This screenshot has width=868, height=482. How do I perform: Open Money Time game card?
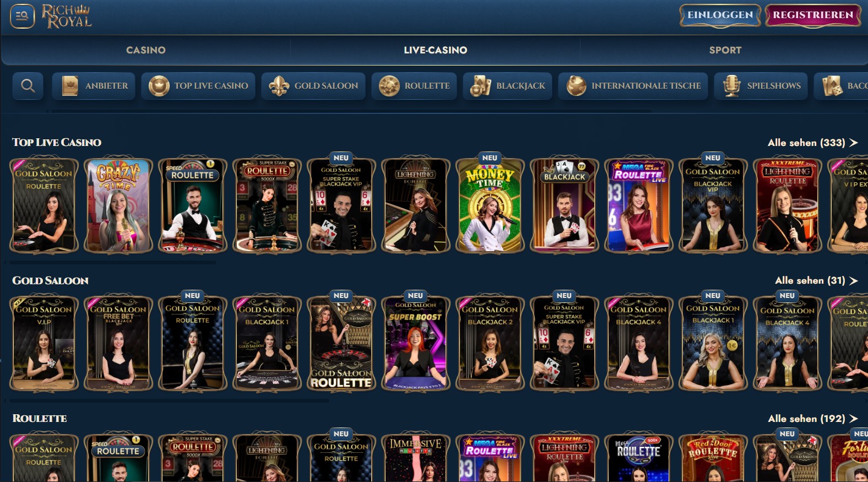[x=490, y=205]
